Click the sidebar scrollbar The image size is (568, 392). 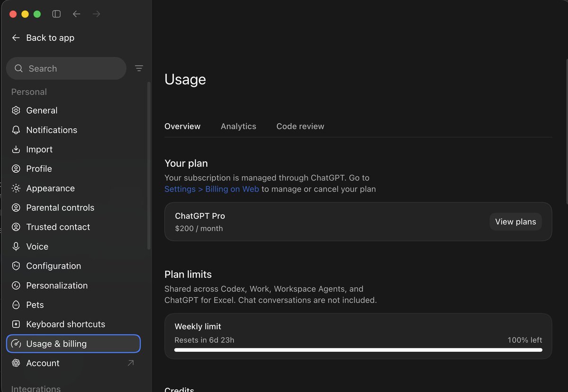149,166
